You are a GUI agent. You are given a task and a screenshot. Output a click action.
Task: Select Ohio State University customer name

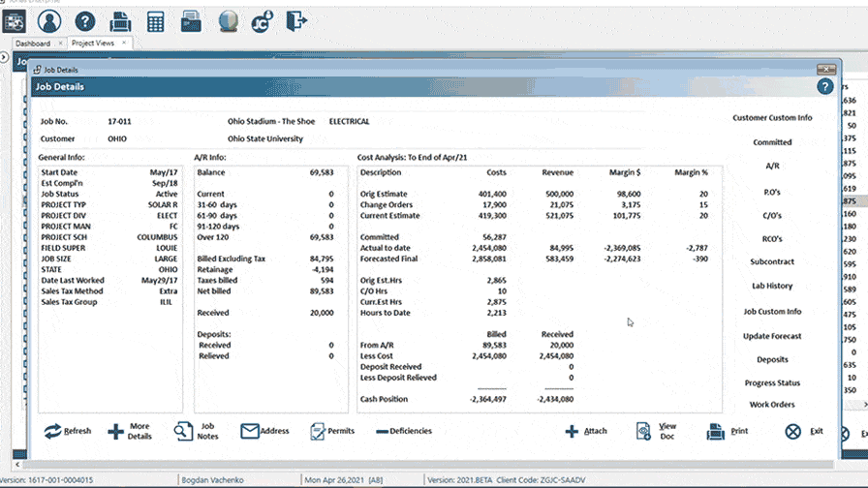[265, 138]
